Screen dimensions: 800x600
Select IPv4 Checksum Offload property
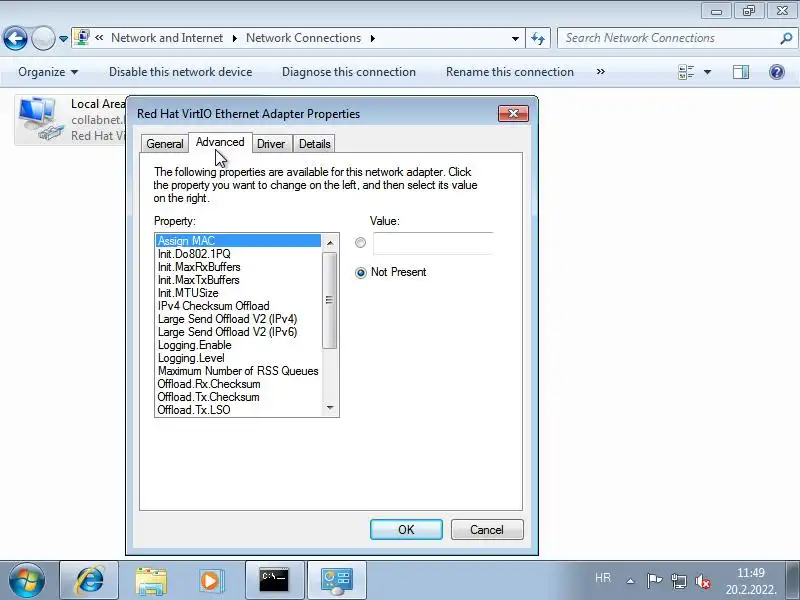(x=238, y=306)
